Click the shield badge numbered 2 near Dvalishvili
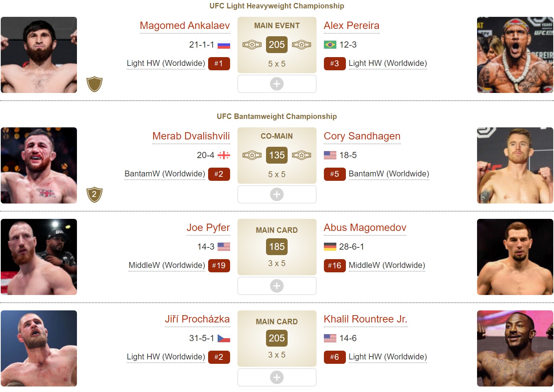 [x=95, y=195]
